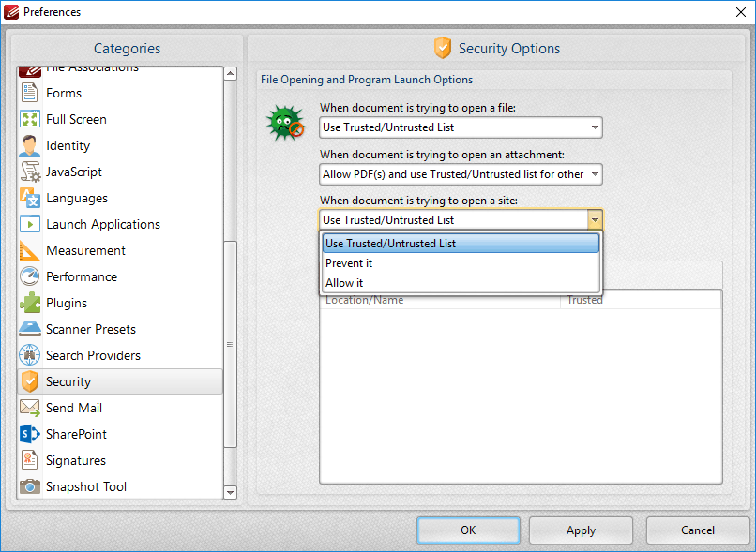Click the Snapshot Tool camera icon
756x552 pixels.
[30, 486]
